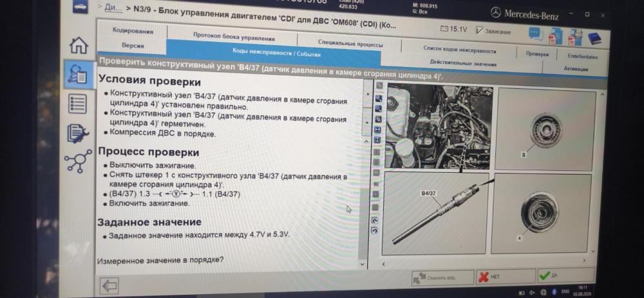
Task: Click image pane horizontal scroll left arrow
Action: (x=384, y=263)
